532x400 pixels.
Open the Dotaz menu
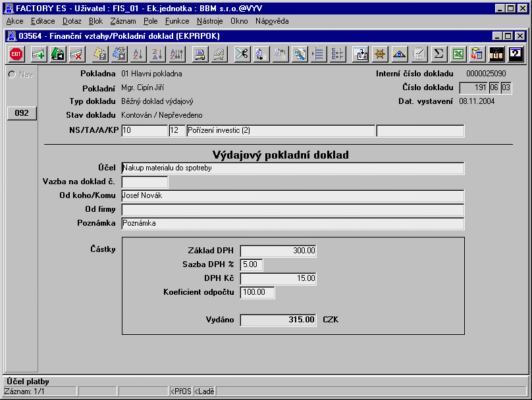pyautogui.click(x=72, y=21)
